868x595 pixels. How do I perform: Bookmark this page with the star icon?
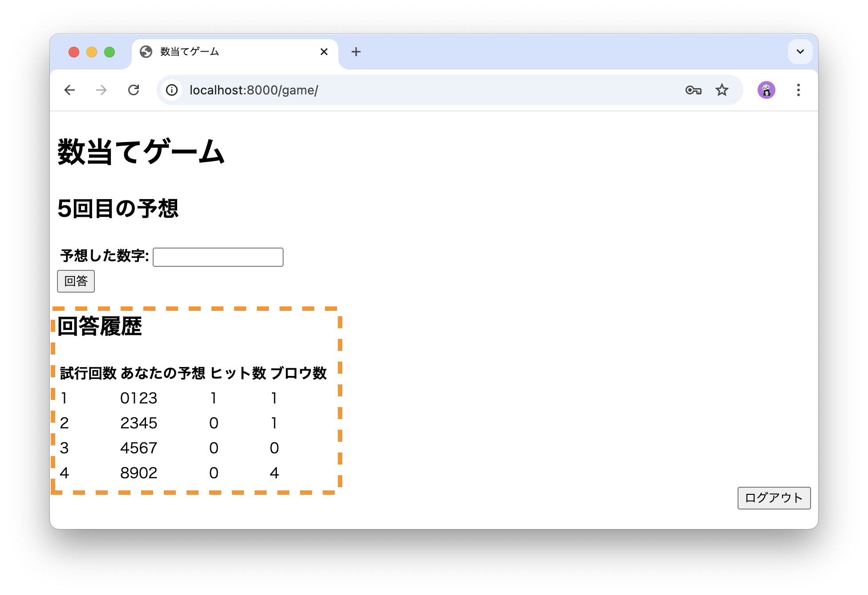coord(722,90)
